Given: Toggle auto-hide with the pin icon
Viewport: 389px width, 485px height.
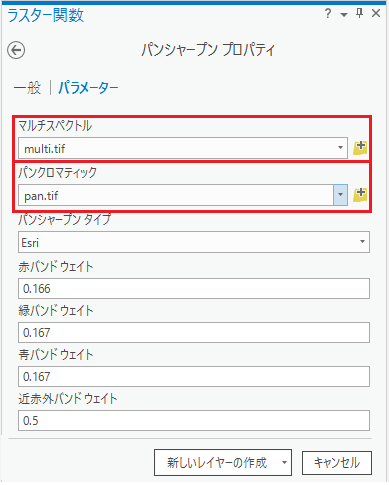Looking at the screenshot, I should [x=359, y=13].
